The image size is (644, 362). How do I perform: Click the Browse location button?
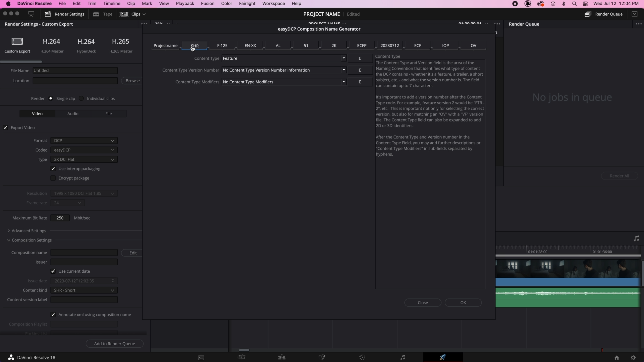132,81
